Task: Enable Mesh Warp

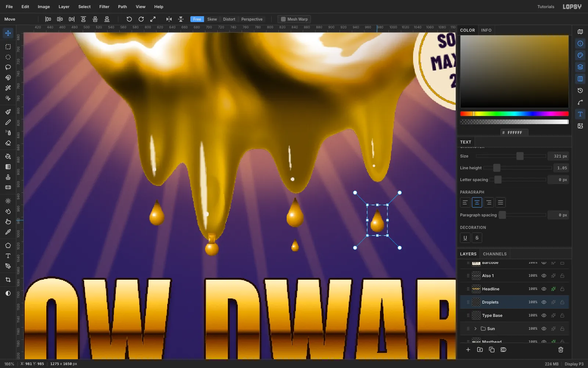Action: tap(294, 19)
